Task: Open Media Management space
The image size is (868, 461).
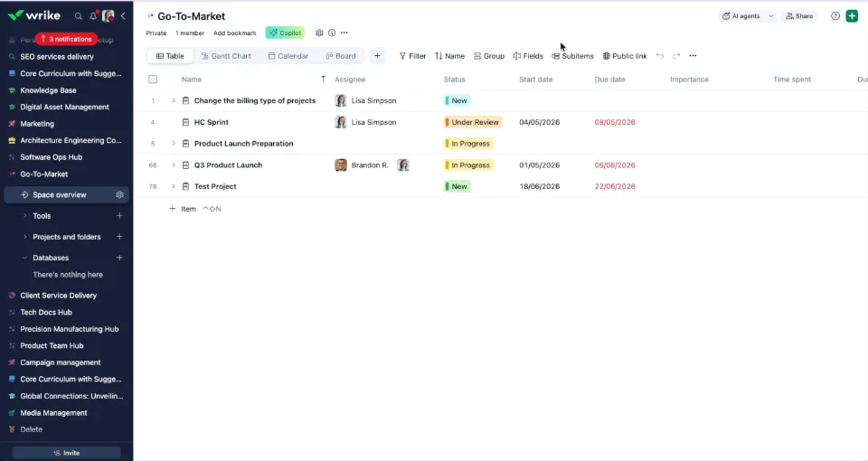Action: [x=53, y=413]
